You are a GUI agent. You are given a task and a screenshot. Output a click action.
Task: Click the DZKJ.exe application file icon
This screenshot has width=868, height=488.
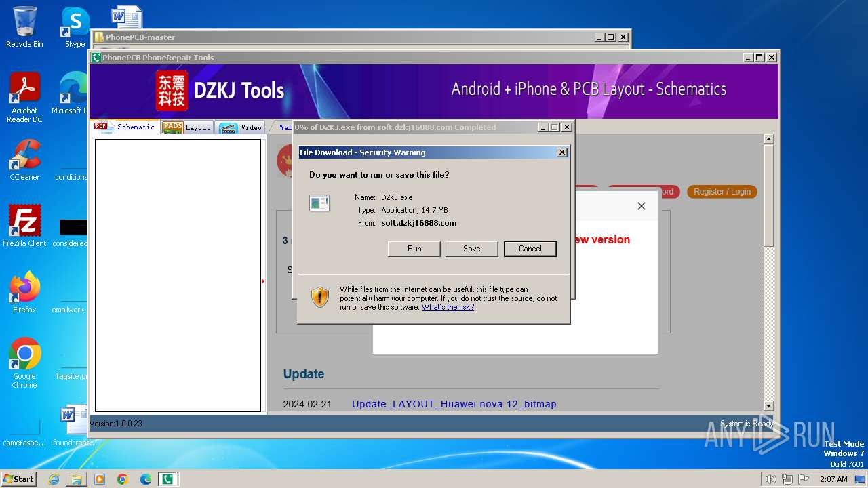point(319,203)
